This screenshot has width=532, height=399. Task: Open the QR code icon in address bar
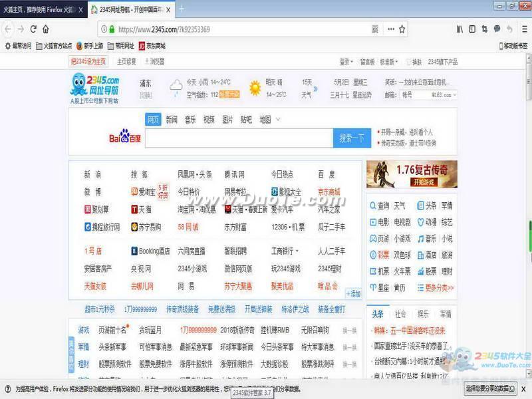tap(375, 29)
